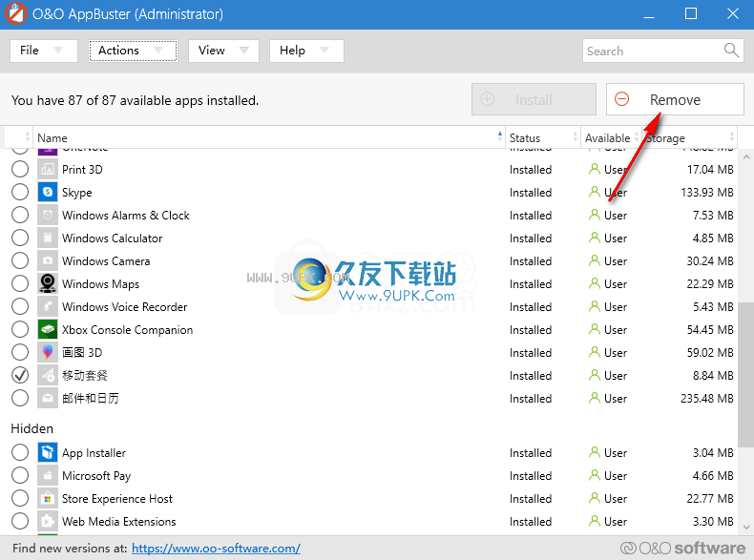The width and height of the screenshot is (754, 560).
Task: Tick the Microsoft Pay checkbox
Action: (20, 475)
